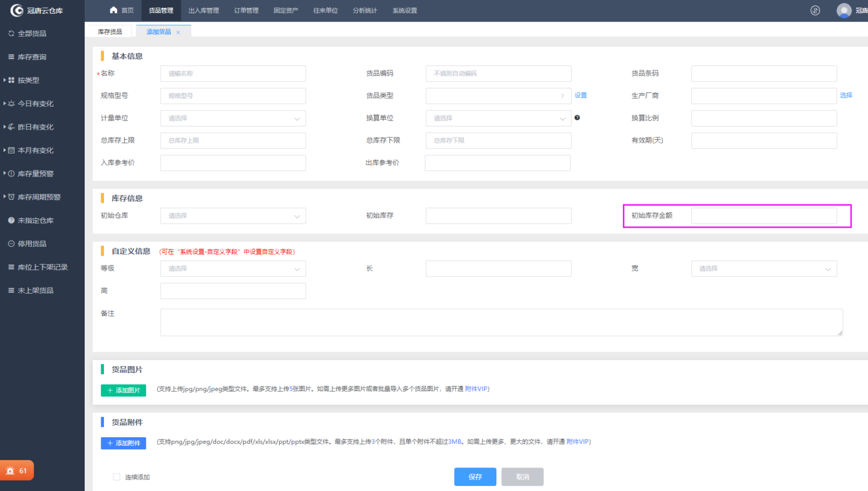Open the 计量单位 dropdown
868x491 pixels.
(233, 118)
